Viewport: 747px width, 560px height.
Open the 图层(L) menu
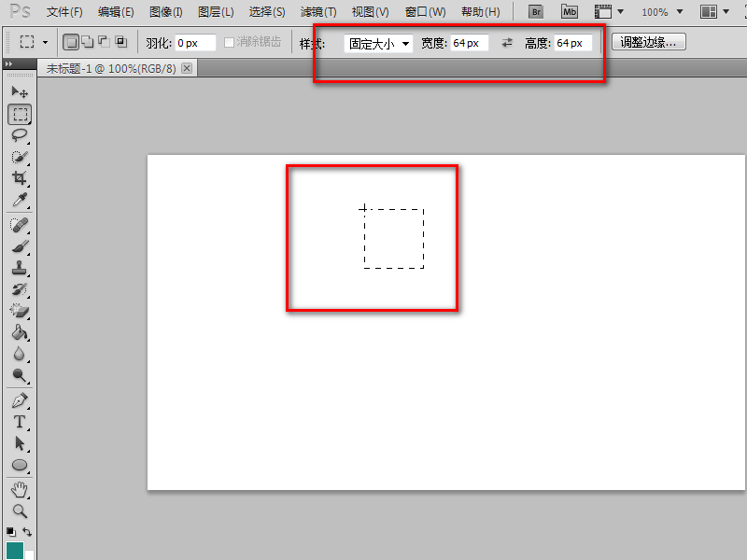[x=216, y=12]
